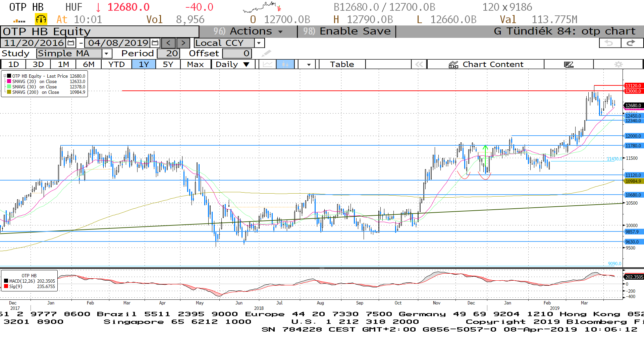Click the Chart Content button label
Image resolution: width=644 pixels, height=348 pixels.
tap(493, 64)
